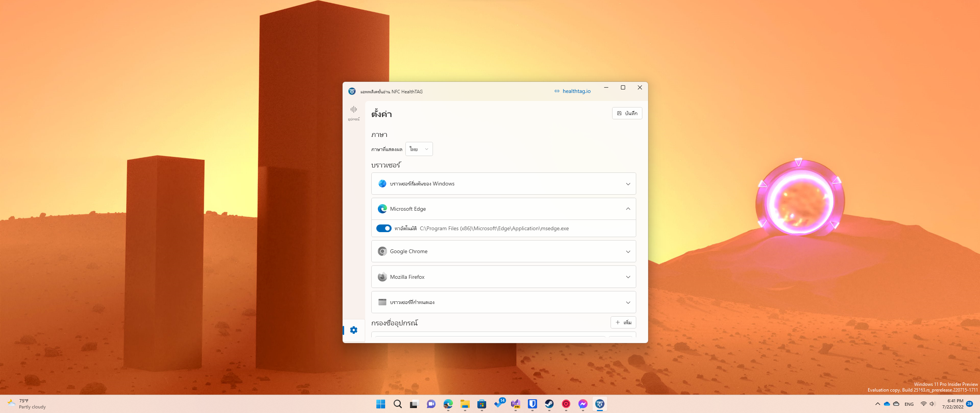Open Messenger from taskbar
The height and width of the screenshot is (413, 980).
click(x=583, y=404)
